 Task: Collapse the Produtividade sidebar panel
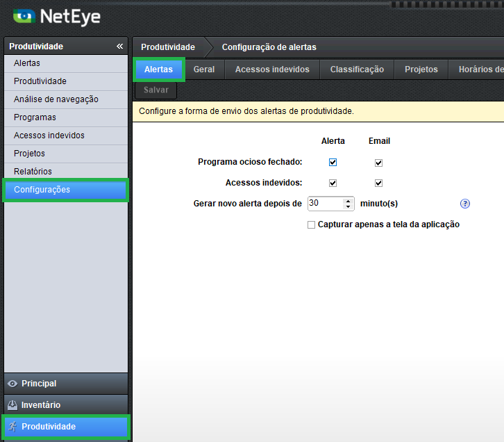tap(119, 47)
